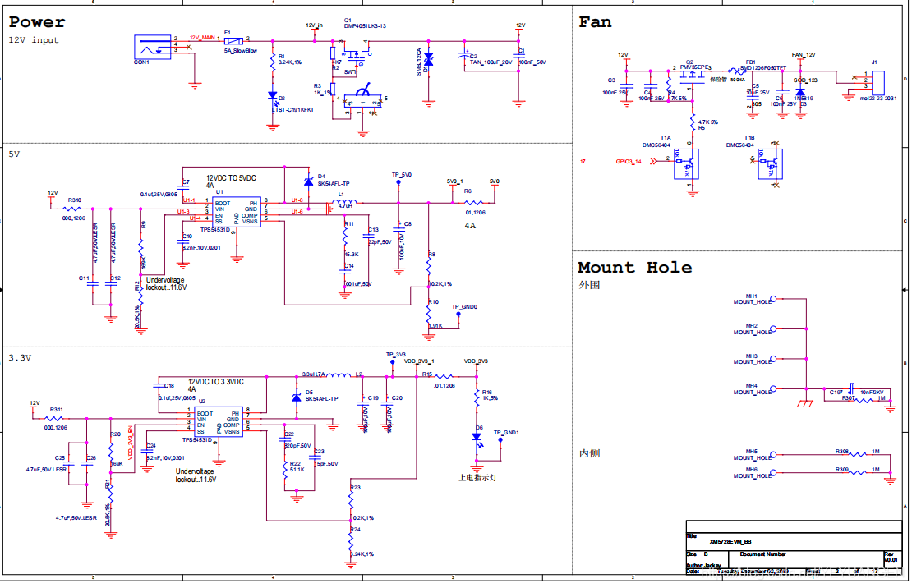Viewport: 912px width, 588px height.
Task: Select the D5 Schottky diode symbol
Action: pyautogui.click(x=296, y=398)
